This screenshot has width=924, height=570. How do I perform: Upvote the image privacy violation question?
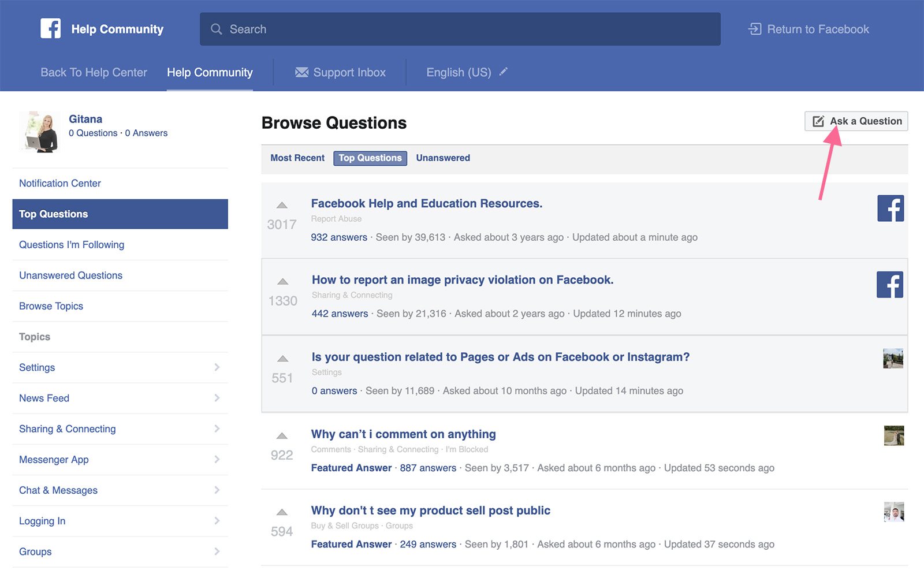click(x=282, y=282)
